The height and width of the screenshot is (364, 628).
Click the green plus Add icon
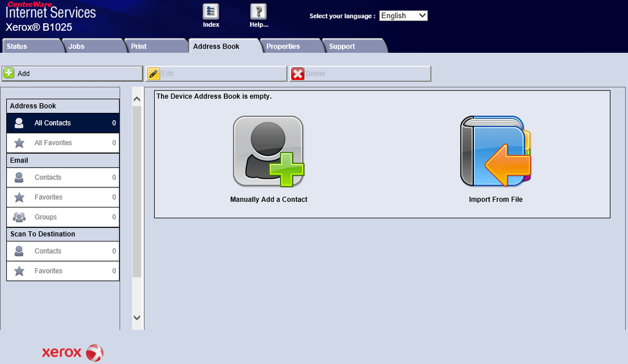pyautogui.click(x=9, y=73)
